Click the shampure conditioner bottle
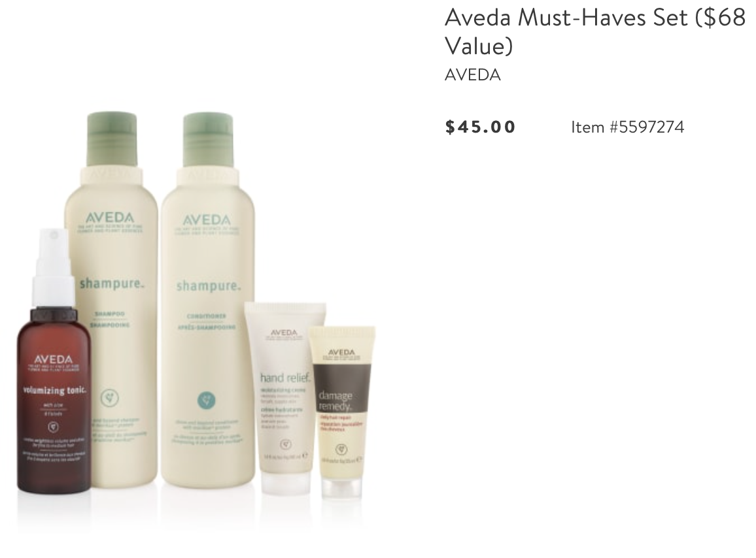This screenshot has height=558, width=756. [x=208, y=299]
